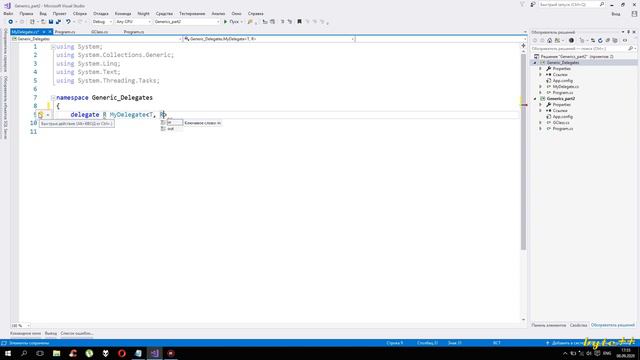This screenshot has height=360, width=640.
Task: Open File Explorer from the taskbar
Action: pos(57,353)
